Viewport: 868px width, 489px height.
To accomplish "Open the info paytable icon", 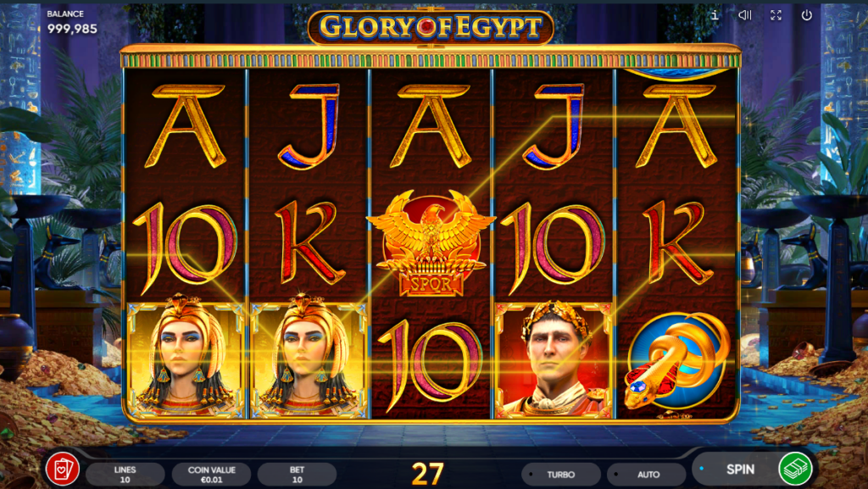I will click(x=715, y=15).
